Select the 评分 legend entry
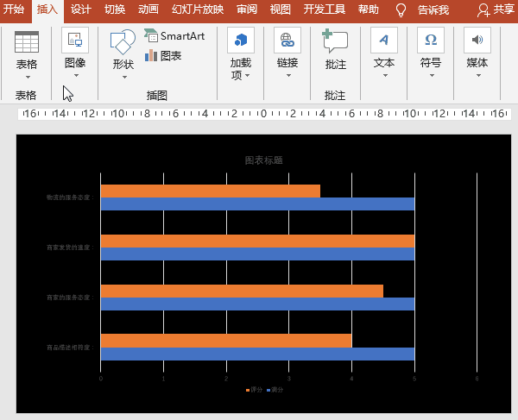This screenshot has width=518, height=420. click(254, 390)
